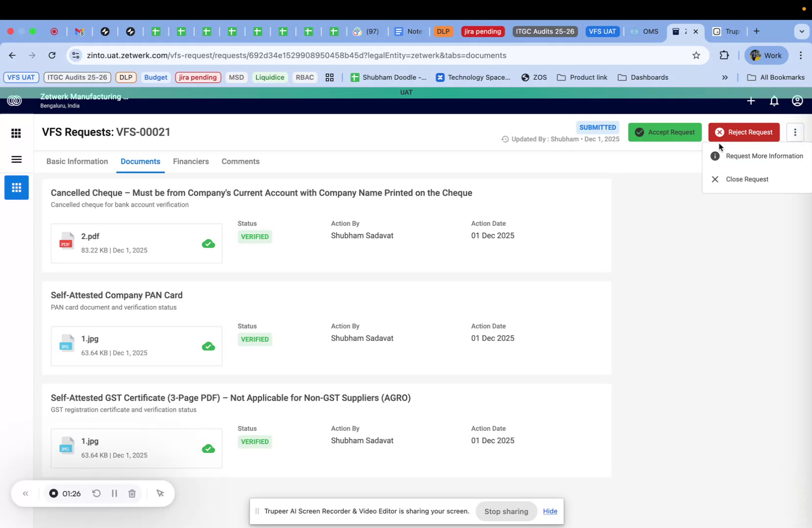The image size is (812, 528).
Task: Switch to the Basic Information tab
Action: coord(77,161)
